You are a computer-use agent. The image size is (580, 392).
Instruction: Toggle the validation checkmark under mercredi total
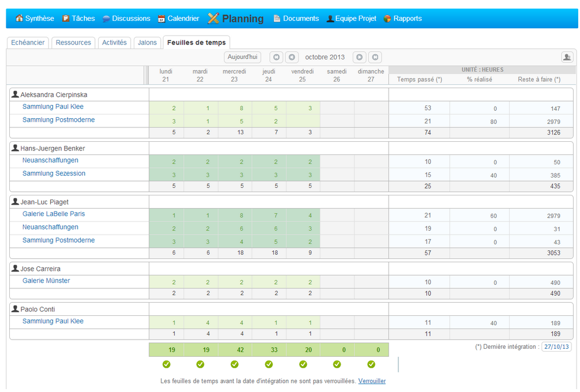(235, 364)
